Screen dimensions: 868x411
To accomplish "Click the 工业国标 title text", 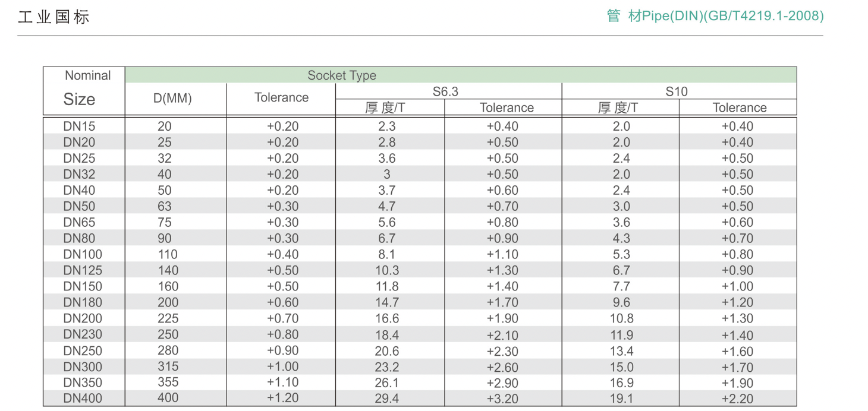I will 54,17.
